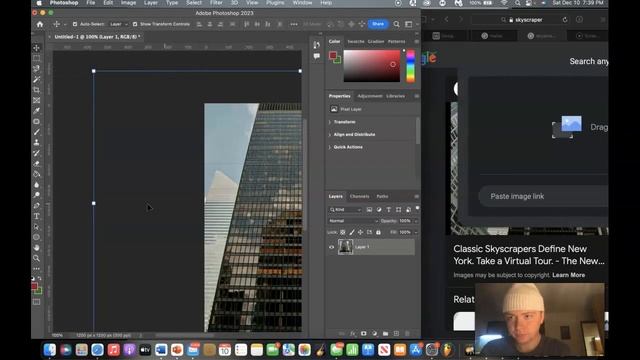Select the Eraser tool
Image resolution: width=640 pixels, height=360 pixels.
(36, 164)
